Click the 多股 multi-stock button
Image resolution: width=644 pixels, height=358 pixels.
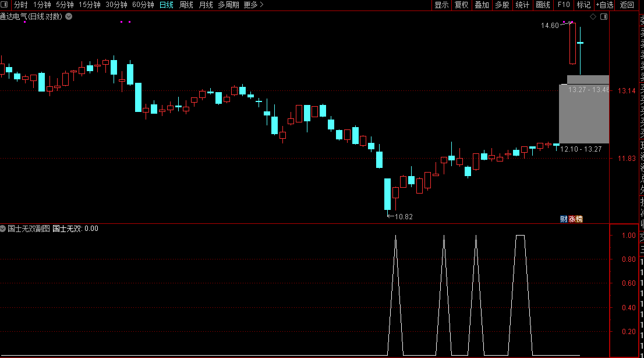point(502,5)
